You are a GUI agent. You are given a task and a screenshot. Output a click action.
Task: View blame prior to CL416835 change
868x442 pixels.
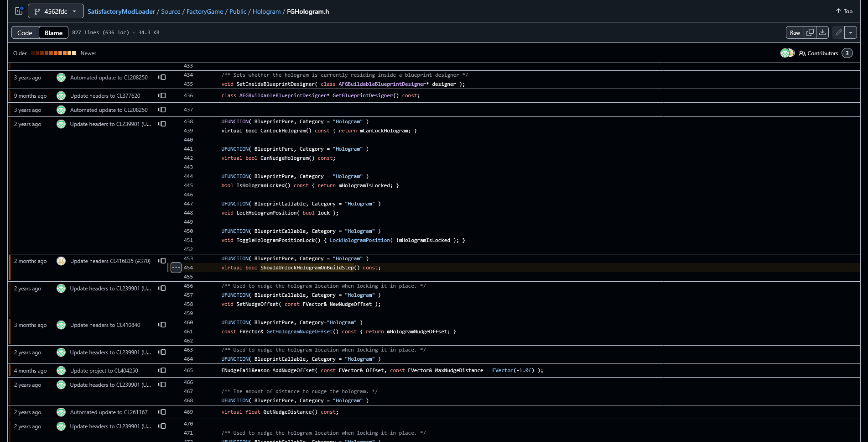162,261
